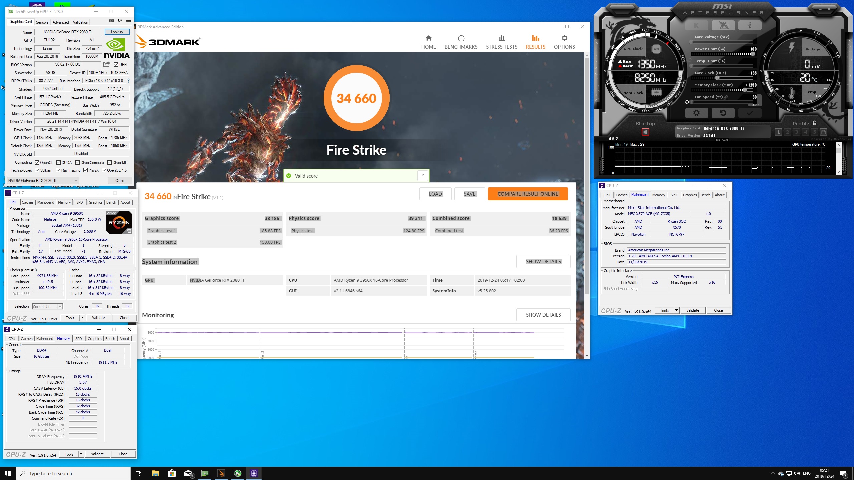854x504 pixels.
Task: Click the Save button in 3DMark
Action: 469,194
